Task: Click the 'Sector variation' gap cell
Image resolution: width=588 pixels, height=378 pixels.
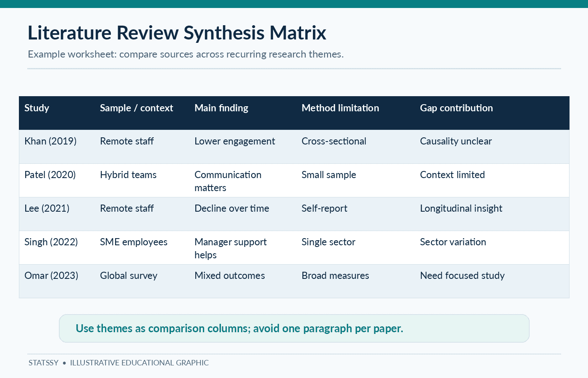Action: (x=453, y=242)
